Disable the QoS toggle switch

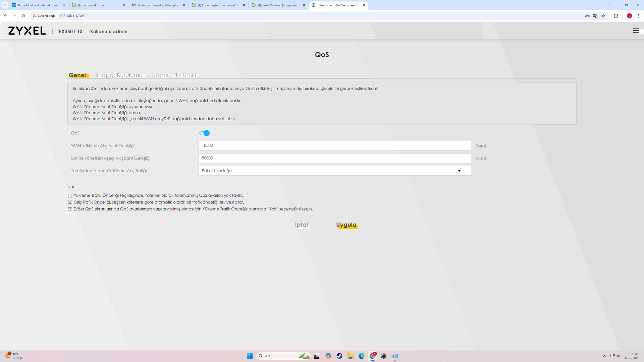click(x=204, y=133)
